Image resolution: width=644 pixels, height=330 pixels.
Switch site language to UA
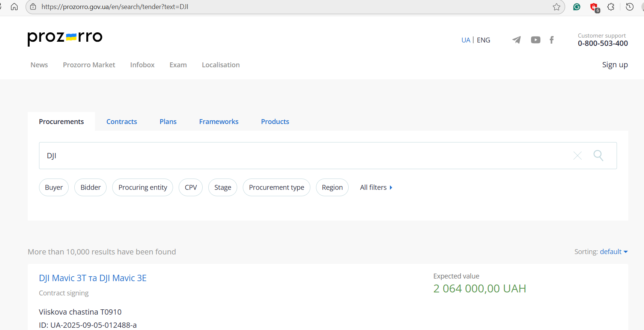tap(466, 40)
